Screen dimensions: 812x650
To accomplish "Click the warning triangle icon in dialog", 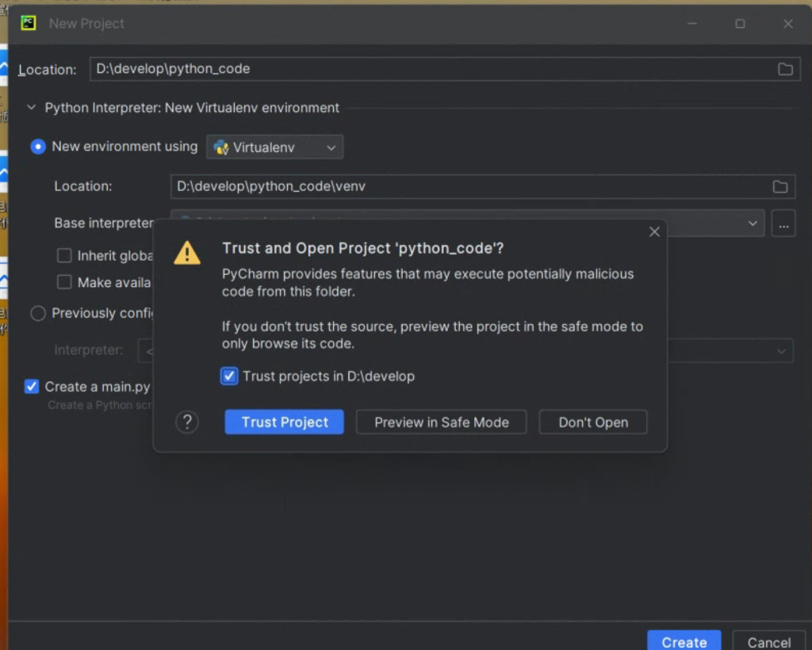I will coord(187,253).
